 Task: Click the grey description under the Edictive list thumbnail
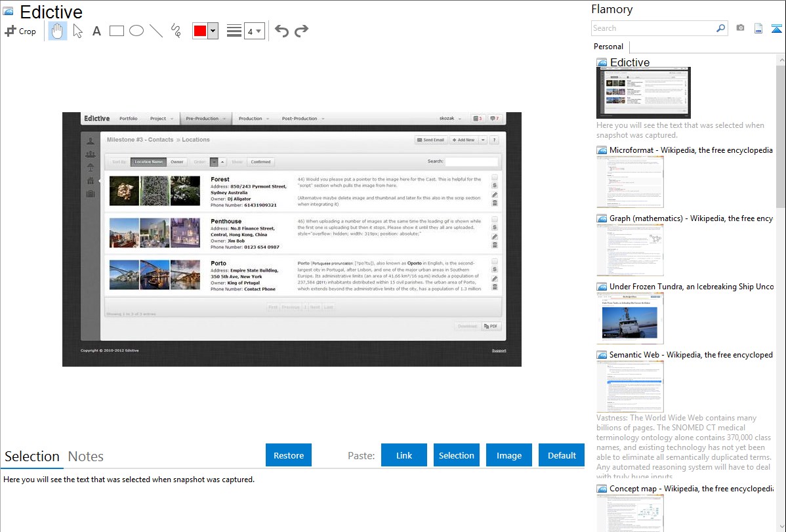(680, 130)
